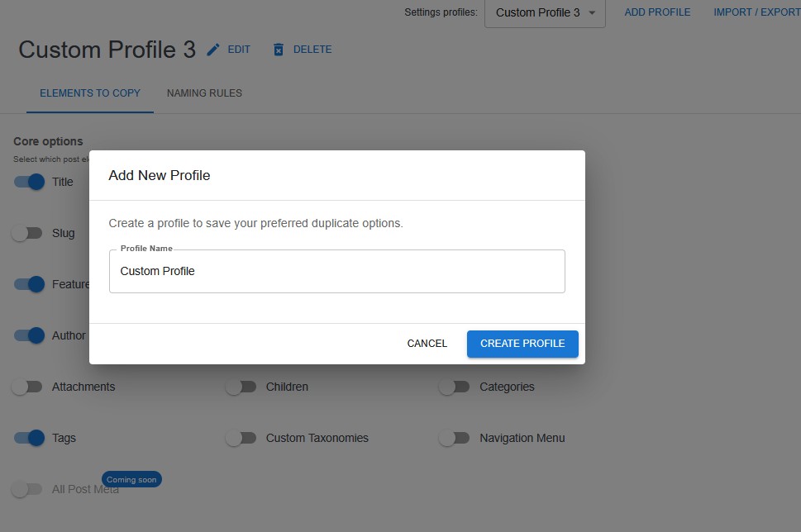Toggle the Featured option off

click(x=29, y=284)
